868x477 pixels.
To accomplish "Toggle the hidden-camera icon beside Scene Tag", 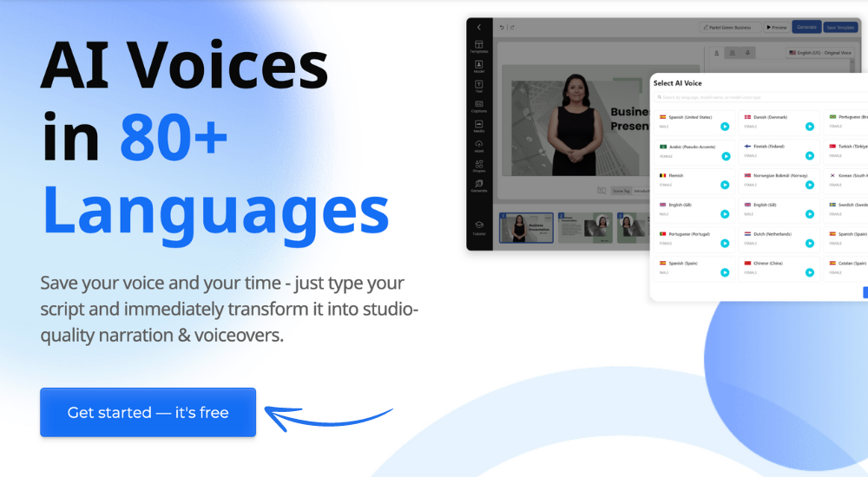I will 602,190.
